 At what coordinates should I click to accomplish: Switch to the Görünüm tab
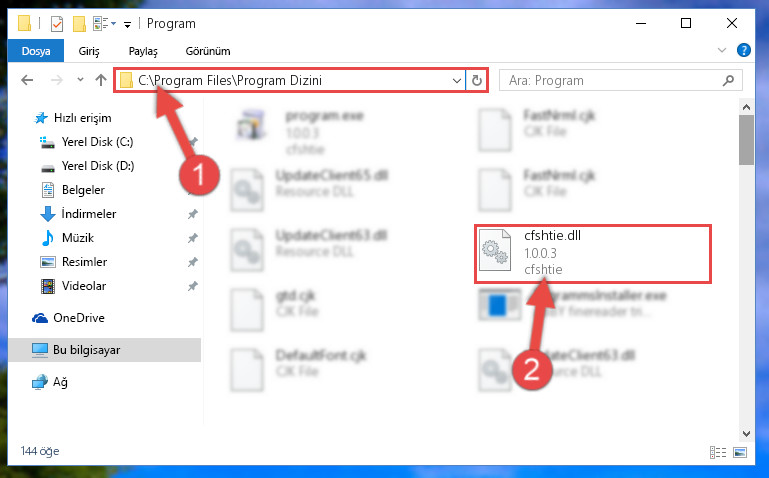[207, 51]
